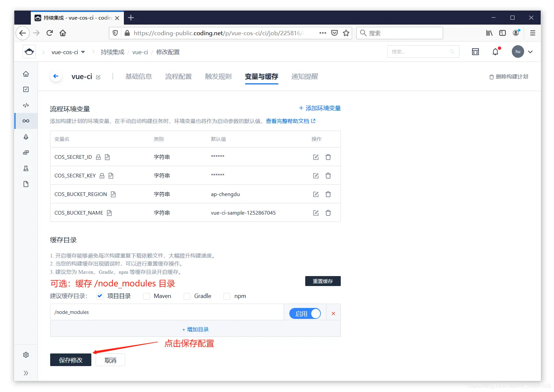Check the npm cache option

[227, 296]
